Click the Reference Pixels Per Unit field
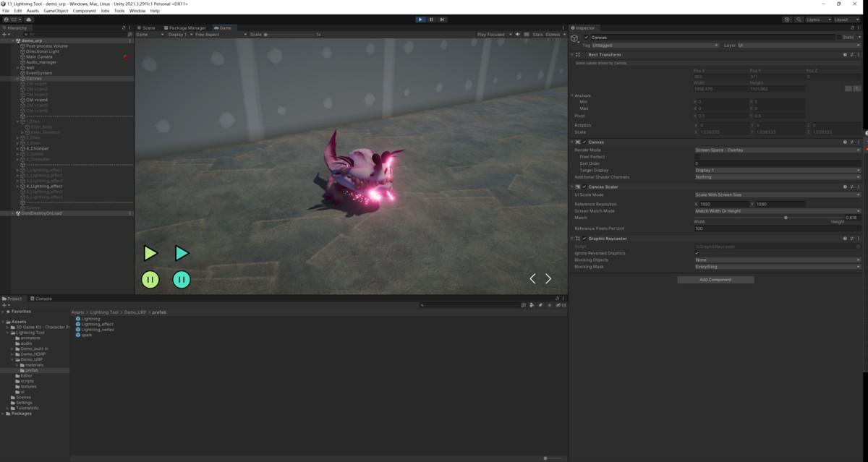Viewport: 868px width, 462px height. [778, 228]
